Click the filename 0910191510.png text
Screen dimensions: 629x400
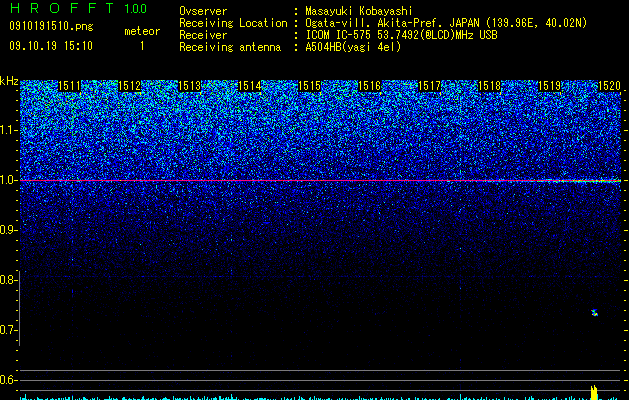coord(51,27)
